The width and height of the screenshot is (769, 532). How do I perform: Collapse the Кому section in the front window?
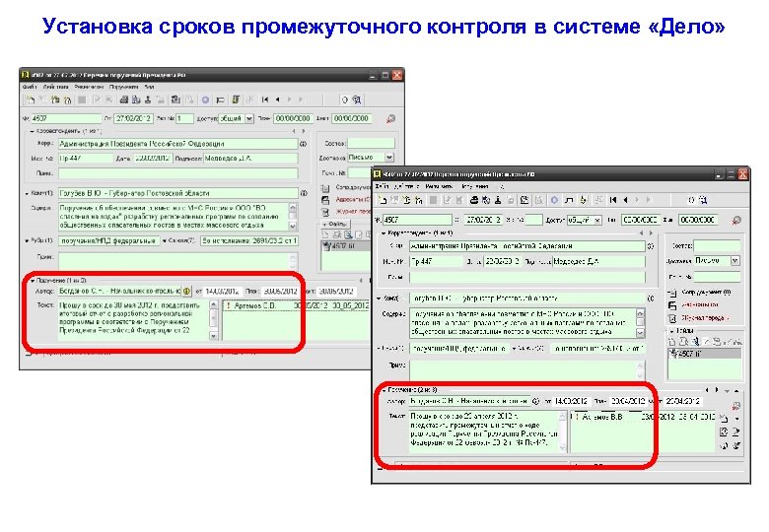click(380, 298)
